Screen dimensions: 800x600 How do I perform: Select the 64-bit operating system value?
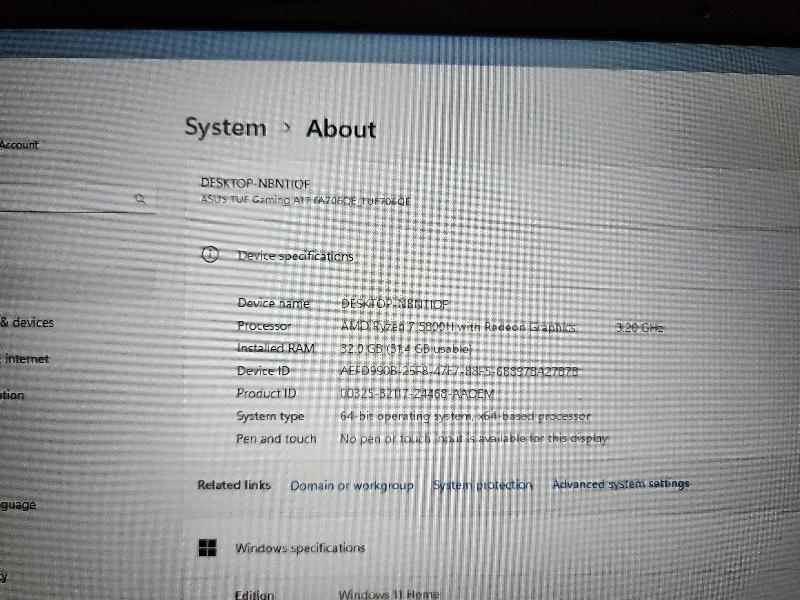465,416
